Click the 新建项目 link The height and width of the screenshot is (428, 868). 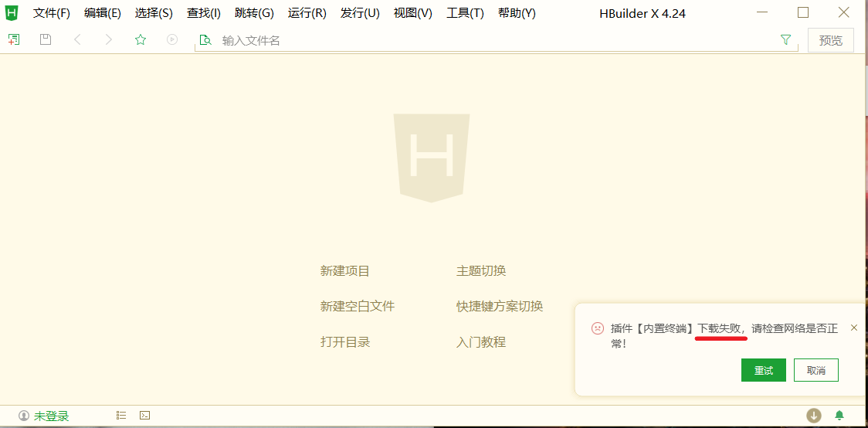(345, 270)
